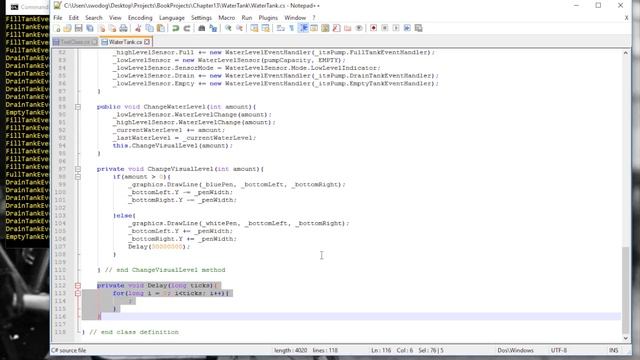Open the Run menu
Screen dimensions: 640x360
[x=247, y=18]
